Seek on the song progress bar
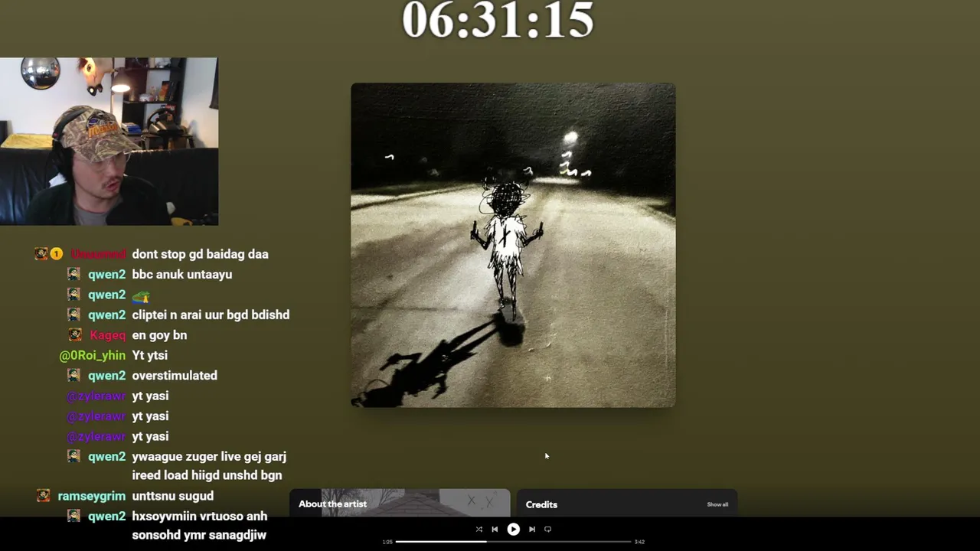 tap(513, 542)
